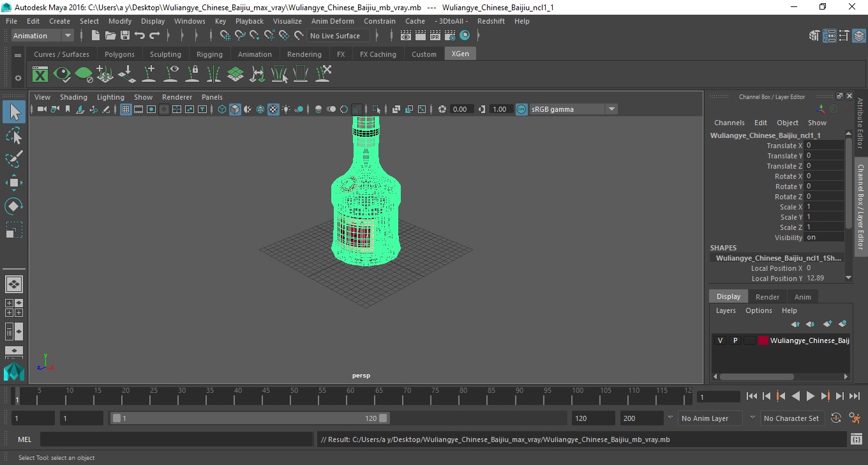This screenshot has height=465, width=868.
Task: Click the MEL command input line
Action: click(176, 439)
